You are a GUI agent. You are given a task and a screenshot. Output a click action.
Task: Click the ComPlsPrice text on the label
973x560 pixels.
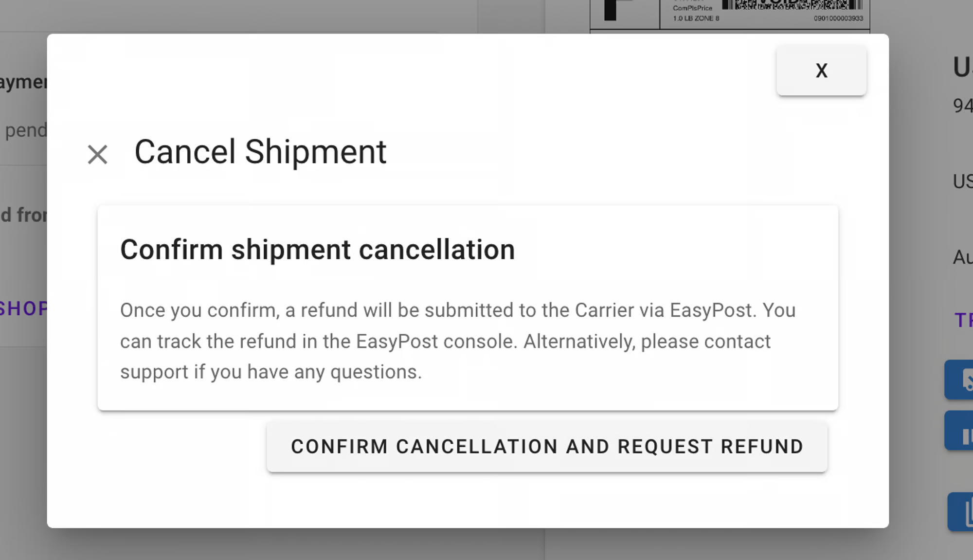(692, 8)
